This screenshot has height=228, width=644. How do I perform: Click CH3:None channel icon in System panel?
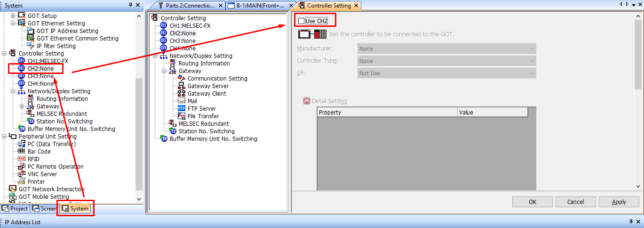[22, 76]
